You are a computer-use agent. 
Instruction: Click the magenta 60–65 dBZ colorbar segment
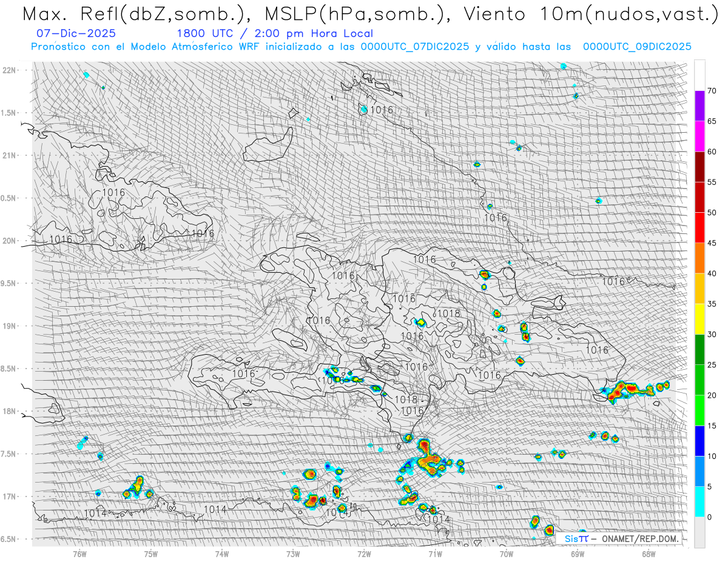(699, 136)
